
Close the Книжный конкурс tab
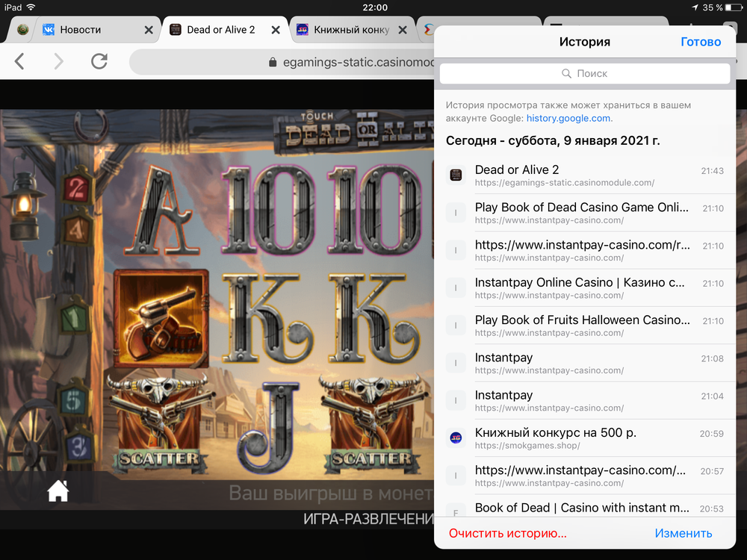pos(403,30)
